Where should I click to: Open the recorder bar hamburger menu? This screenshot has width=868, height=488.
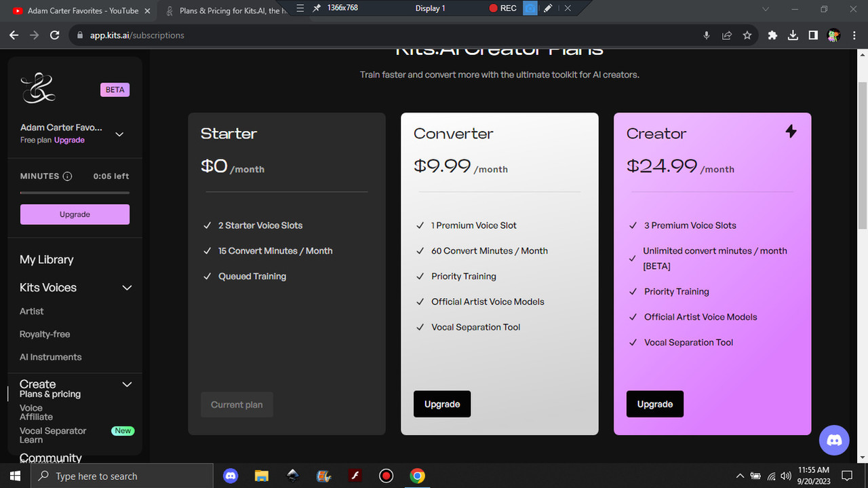pyautogui.click(x=300, y=8)
